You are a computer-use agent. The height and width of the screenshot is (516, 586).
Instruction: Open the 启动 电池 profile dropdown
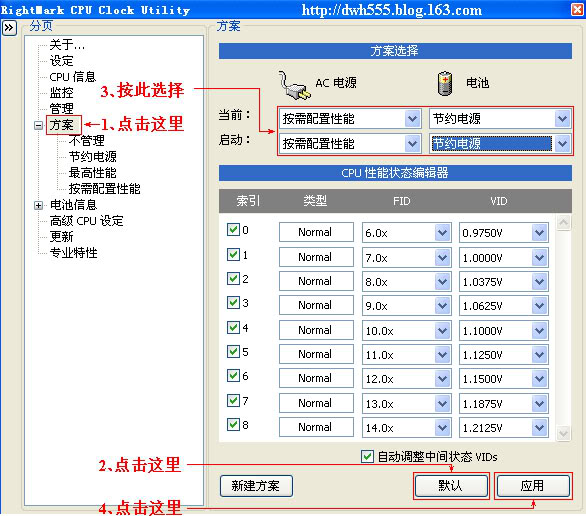pyautogui.click(x=562, y=143)
